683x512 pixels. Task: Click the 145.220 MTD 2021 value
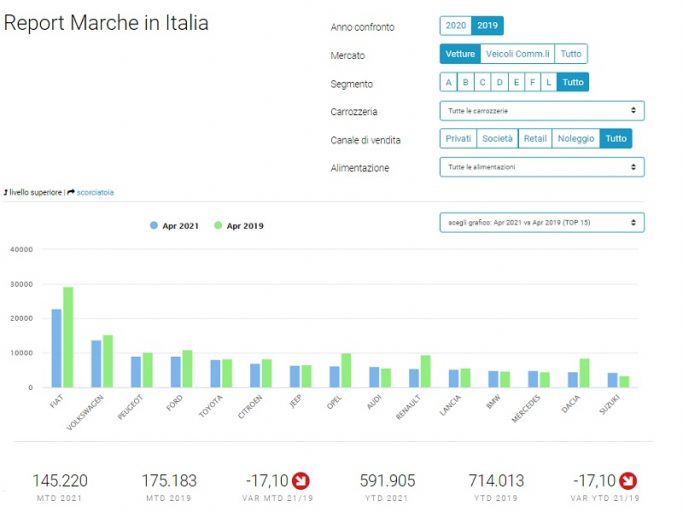coord(60,481)
